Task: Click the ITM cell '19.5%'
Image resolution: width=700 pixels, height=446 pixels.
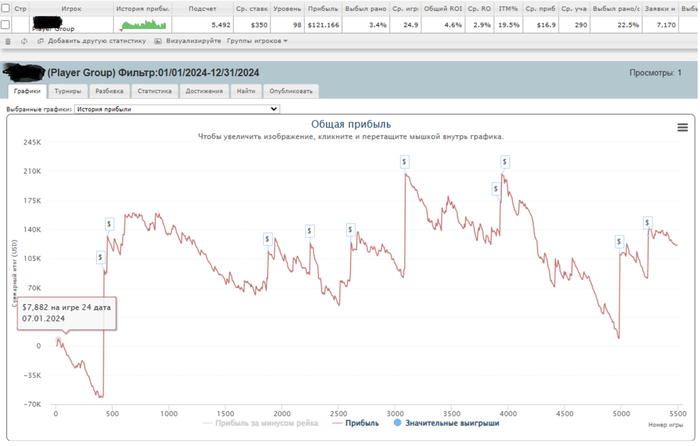Action: (508, 25)
